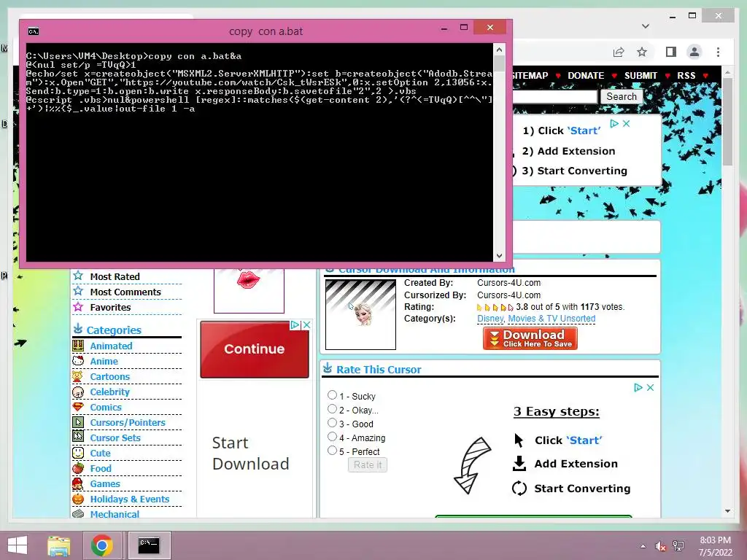Click the site Search button
The width and height of the screenshot is (747, 560).
click(622, 97)
